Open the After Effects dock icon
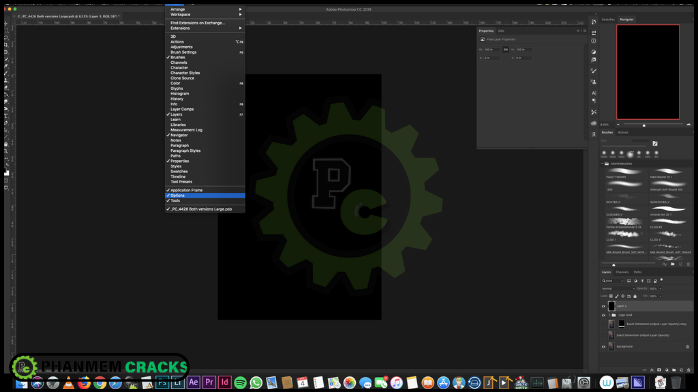 (x=193, y=382)
